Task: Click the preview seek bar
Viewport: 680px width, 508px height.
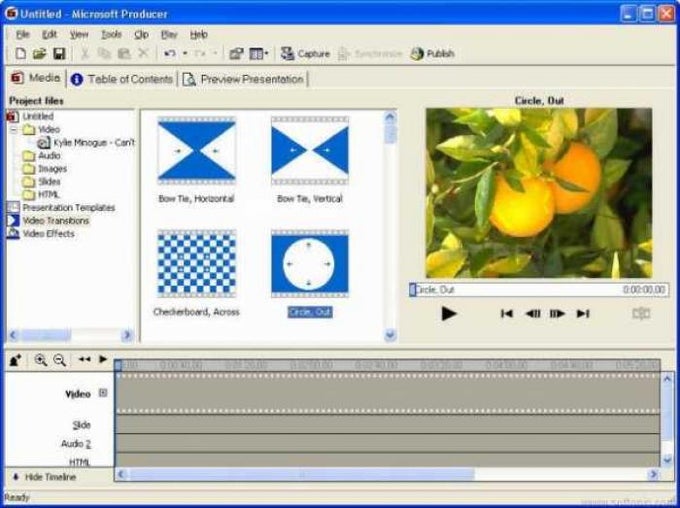Action: click(x=539, y=290)
